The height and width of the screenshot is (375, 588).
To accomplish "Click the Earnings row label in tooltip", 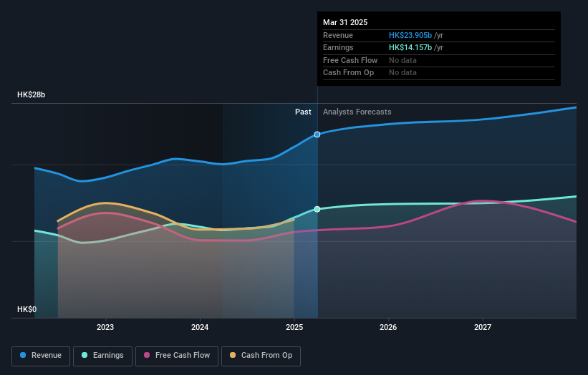I will pos(338,47).
